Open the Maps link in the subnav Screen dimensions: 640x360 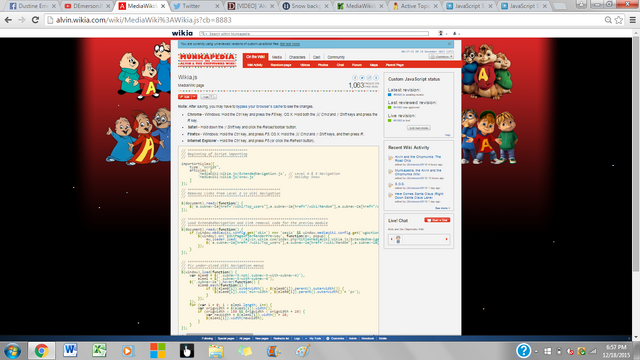click(x=374, y=65)
